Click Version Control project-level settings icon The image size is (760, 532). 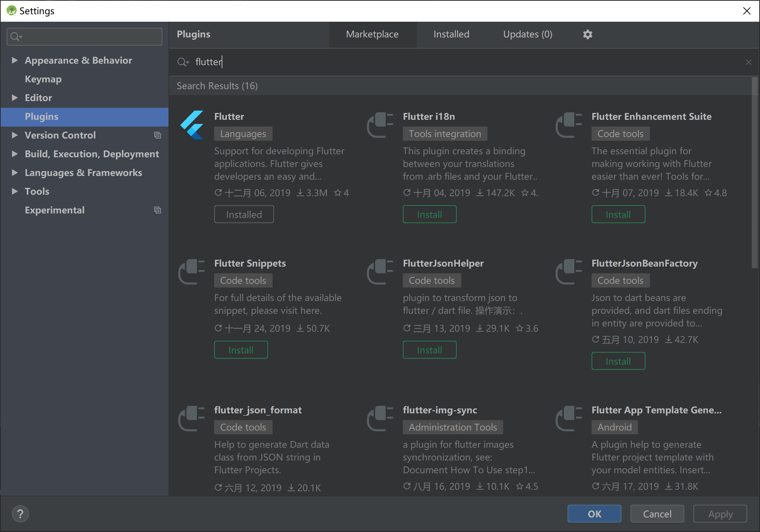pyautogui.click(x=158, y=135)
